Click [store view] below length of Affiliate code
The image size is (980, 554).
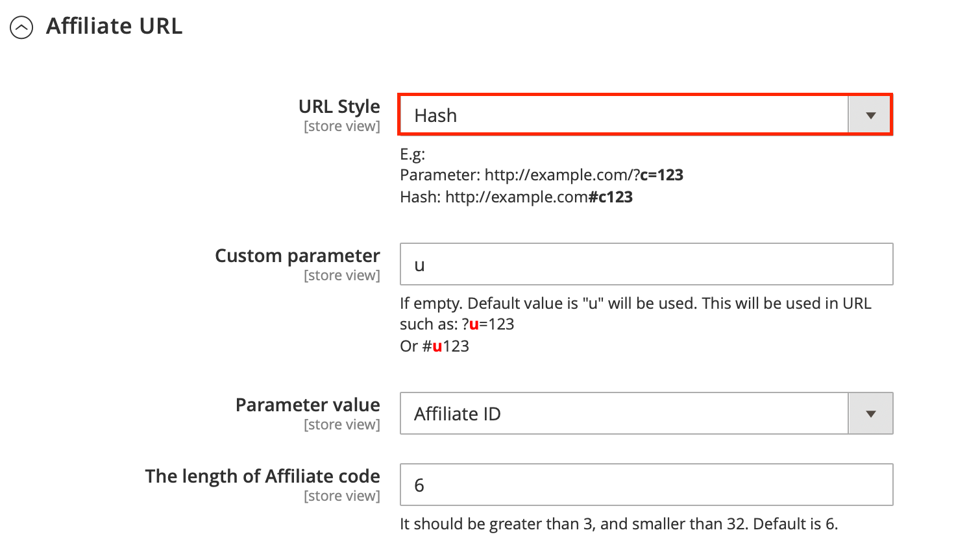(342, 496)
